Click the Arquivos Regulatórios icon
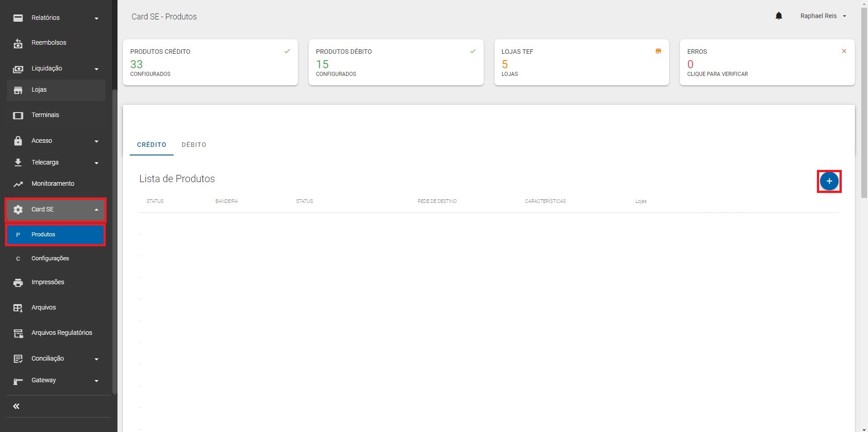 pyautogui.click(x=18, y=333)
